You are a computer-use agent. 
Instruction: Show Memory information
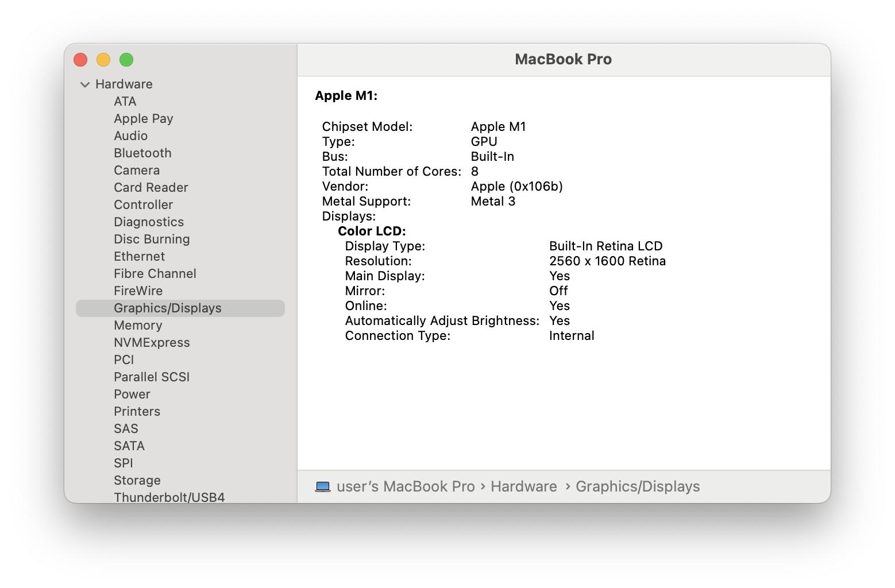click(138, 326)
